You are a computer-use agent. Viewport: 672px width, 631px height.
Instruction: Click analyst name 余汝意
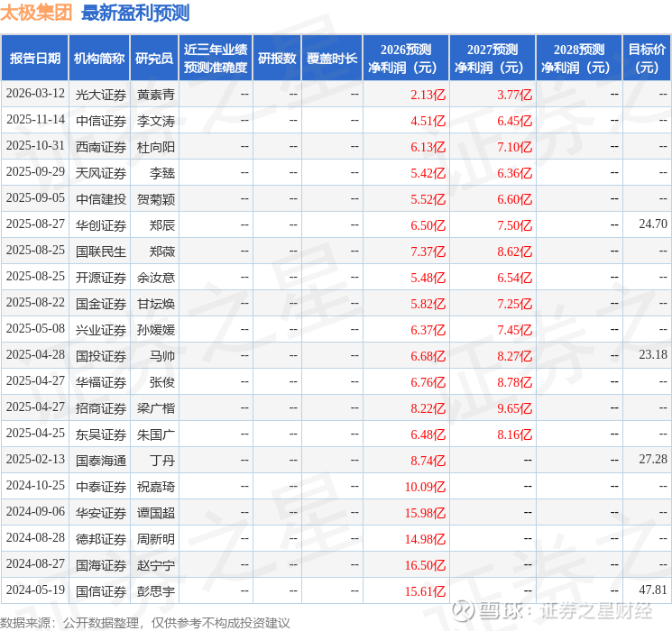tap(155, 278)
